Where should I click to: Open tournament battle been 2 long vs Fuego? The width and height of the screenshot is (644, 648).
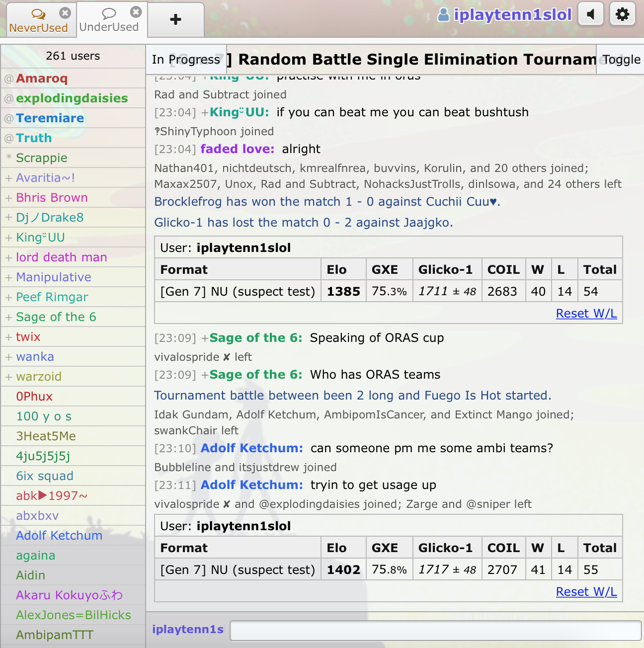pos(352,396)
